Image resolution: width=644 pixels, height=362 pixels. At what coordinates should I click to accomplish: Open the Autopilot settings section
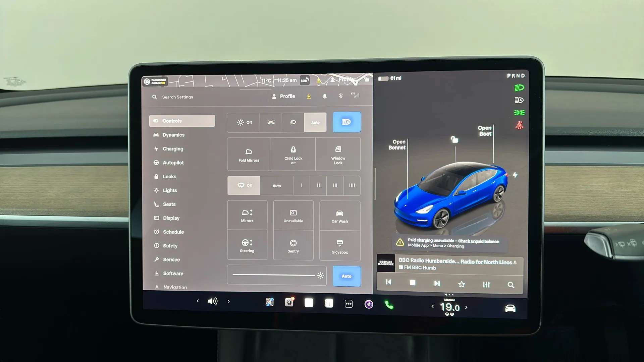(x=173, y=163)
